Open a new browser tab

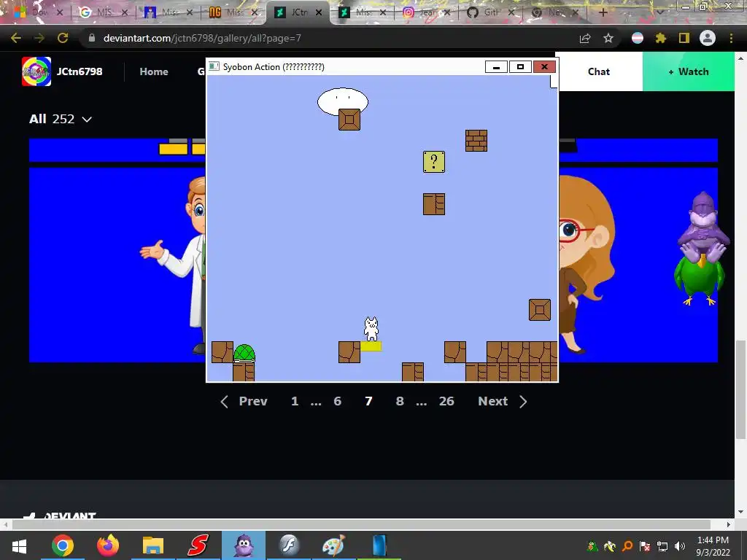(x=603, y=12)
